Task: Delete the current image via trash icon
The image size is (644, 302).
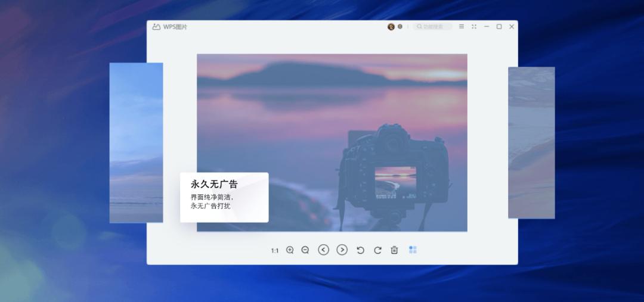Action: click(394, 250)
